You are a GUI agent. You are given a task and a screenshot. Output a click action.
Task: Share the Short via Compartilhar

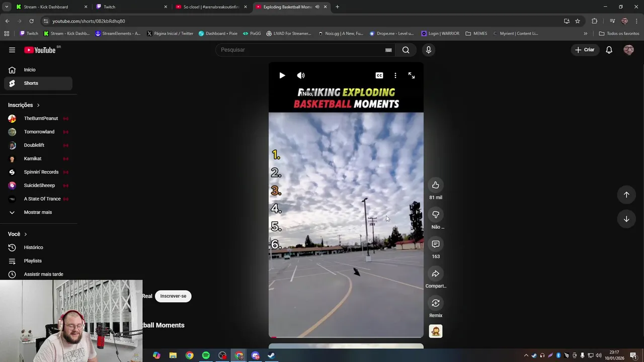click(436, 274)
